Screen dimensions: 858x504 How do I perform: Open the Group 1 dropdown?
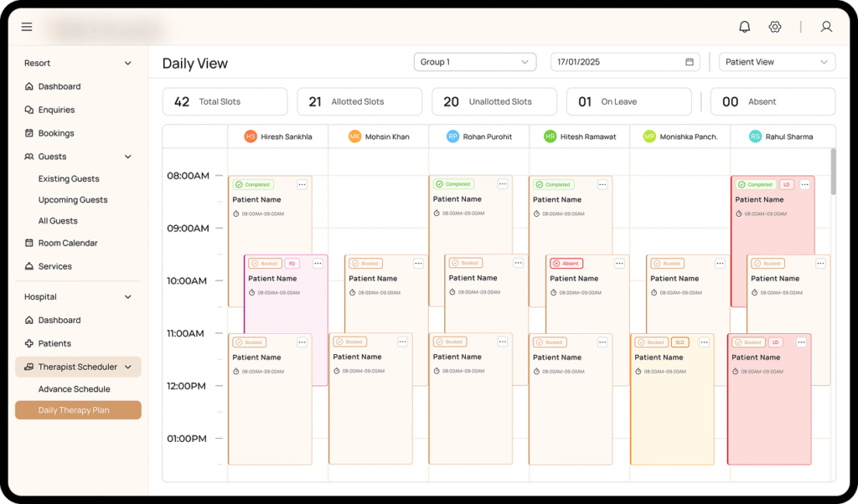point(474,62)
